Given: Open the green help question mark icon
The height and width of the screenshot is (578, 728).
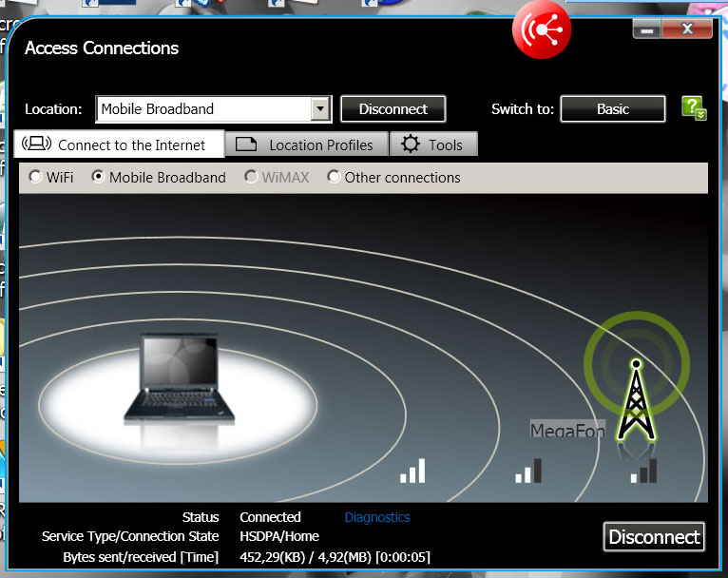Looking at the screenshot, I should [x=693, y=108].
